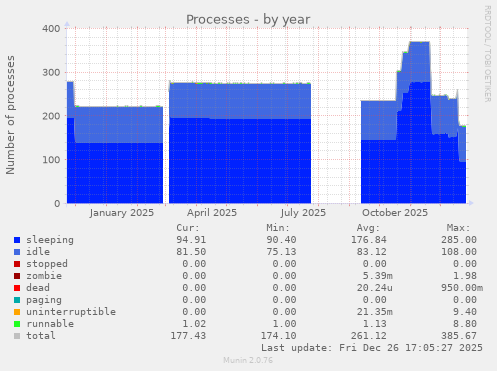The width and height of the screenshot is (497, 371).
Task: Click zombie maximum value 1.98
Action: coord(465,276)
